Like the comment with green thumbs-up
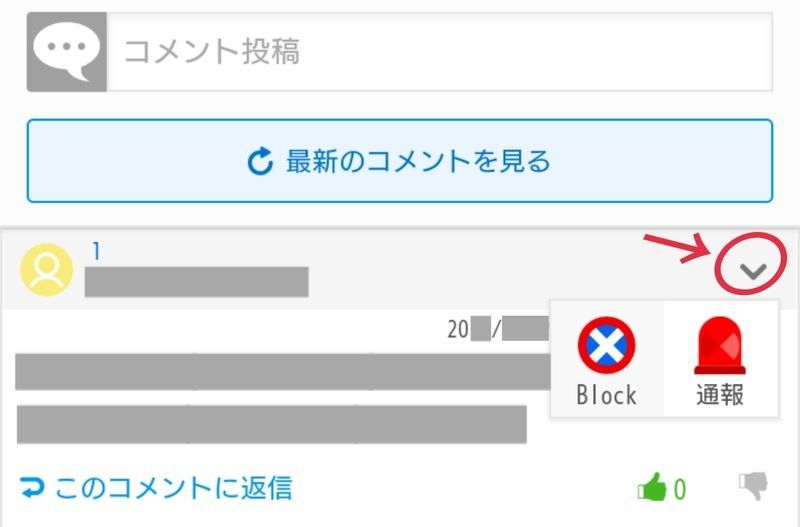This screenshot has height=527, width=800. [652, 488]
